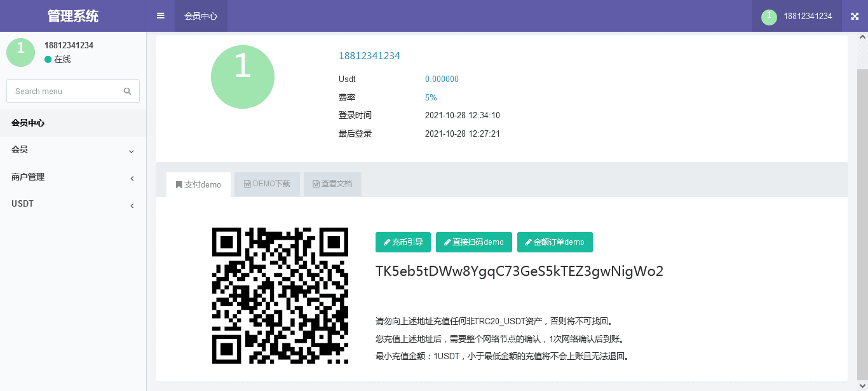Toggle the hamburger sidebar menu icon
The width and height of the screenshot is (868, 391).
point(160,16)
